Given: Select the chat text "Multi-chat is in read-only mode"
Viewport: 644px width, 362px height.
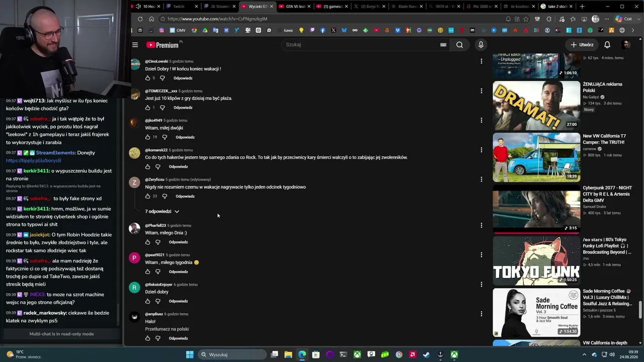Looking at the screenshot, I should pyautogui.click(x=61, y=334).
